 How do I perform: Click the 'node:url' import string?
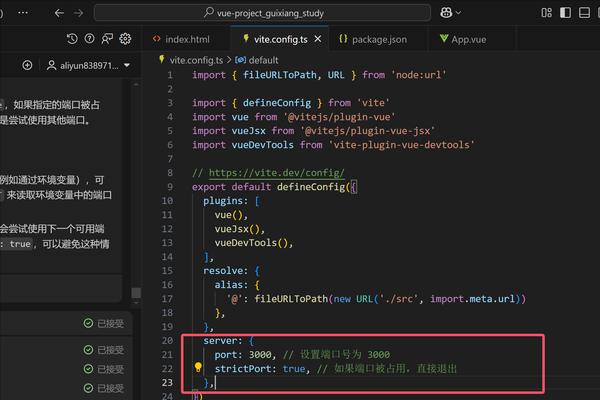tap(419, 75)
